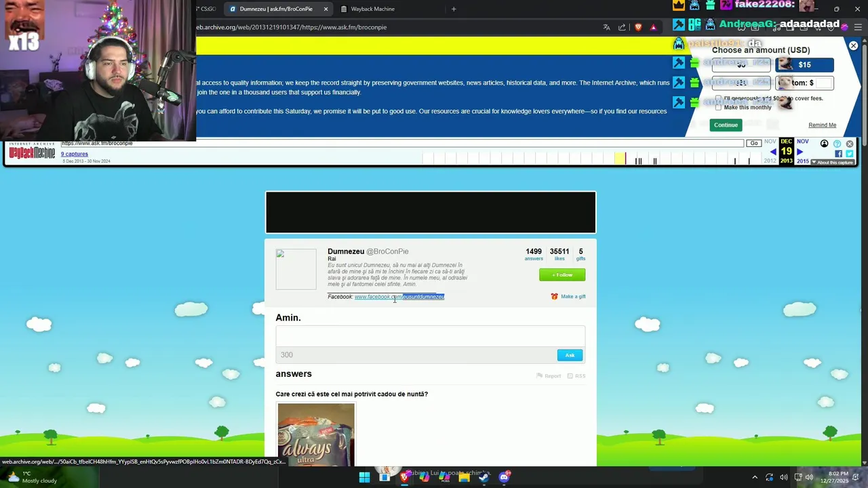Viewport: 868px width, 488px height.
Task: Close the ask.fm/BroConPie tab
Action: click(325, 9)
